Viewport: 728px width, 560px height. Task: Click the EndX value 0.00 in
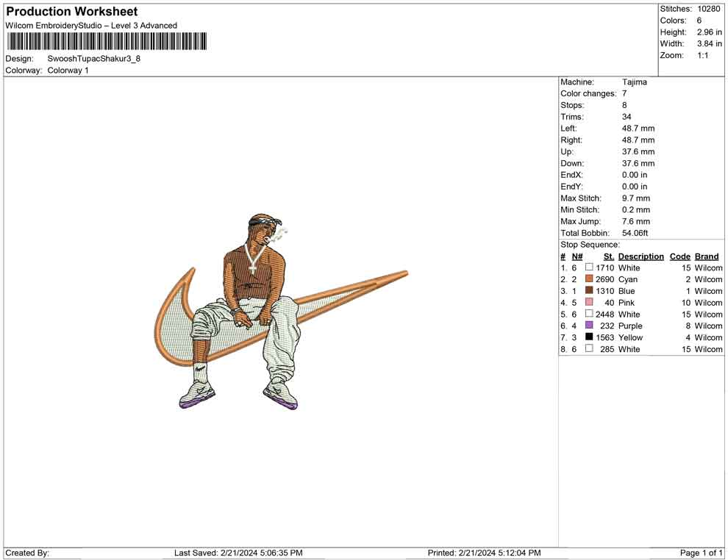pos(634,175)
